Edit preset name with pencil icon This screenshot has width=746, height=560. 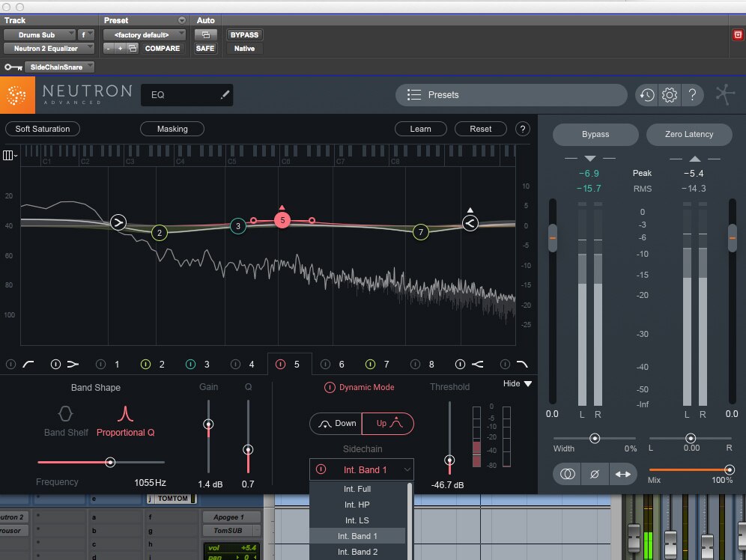point(225,94)
